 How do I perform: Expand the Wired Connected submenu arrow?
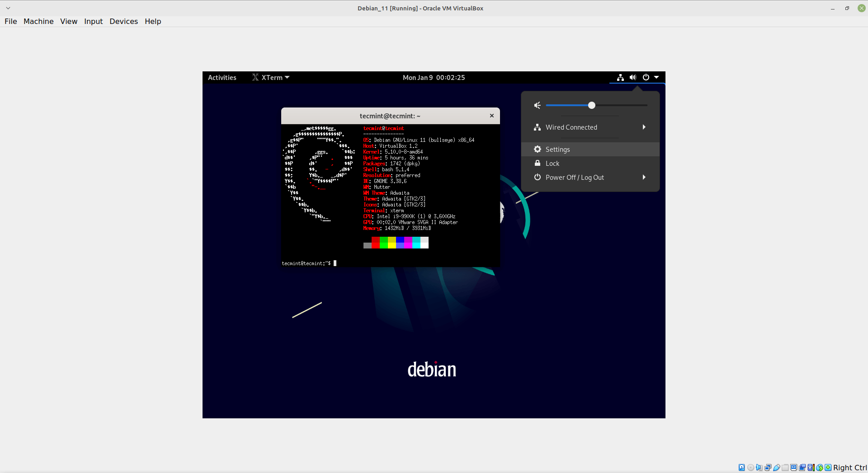[x=644, y=127]
